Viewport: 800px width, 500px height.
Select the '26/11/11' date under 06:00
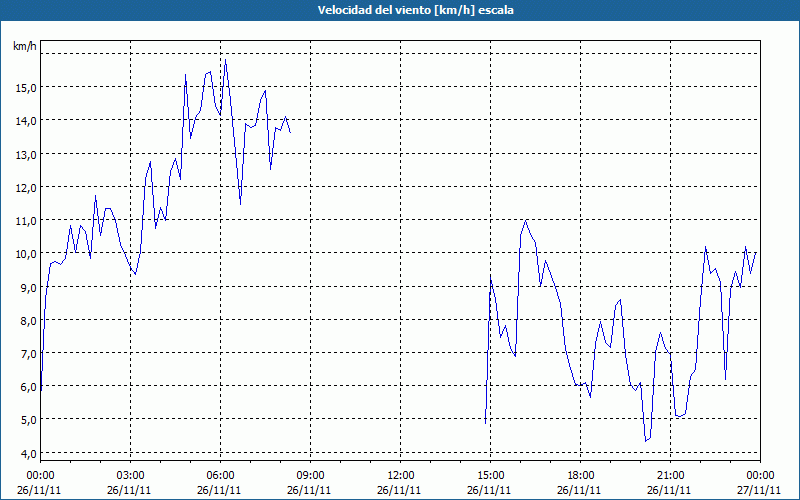click(219, 490)
